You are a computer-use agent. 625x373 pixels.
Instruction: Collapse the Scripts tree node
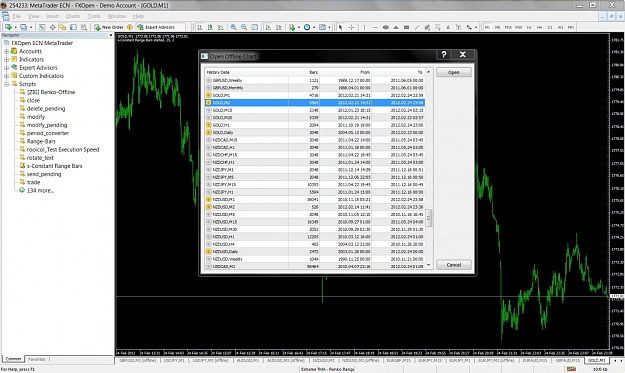coord(6,84)
